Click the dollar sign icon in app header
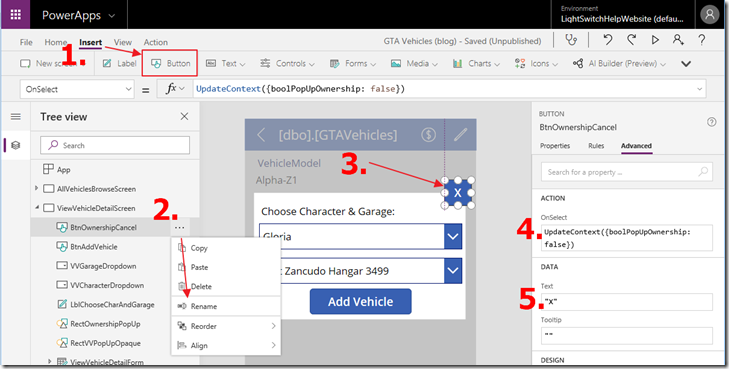This screenshot has height=369, width=729. tap(428, 135)
